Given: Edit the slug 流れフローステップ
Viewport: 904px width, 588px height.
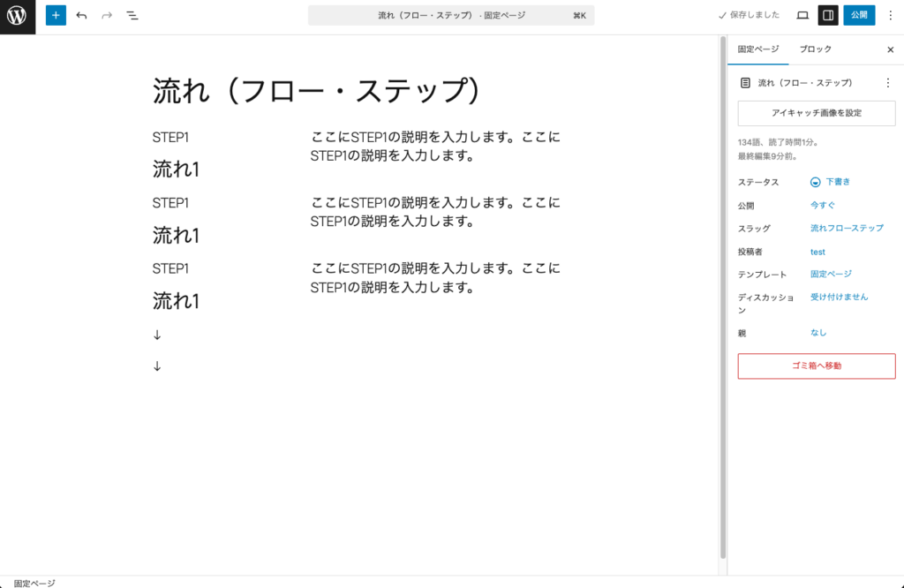Looking at the screenshot, I should click(846, 228).
